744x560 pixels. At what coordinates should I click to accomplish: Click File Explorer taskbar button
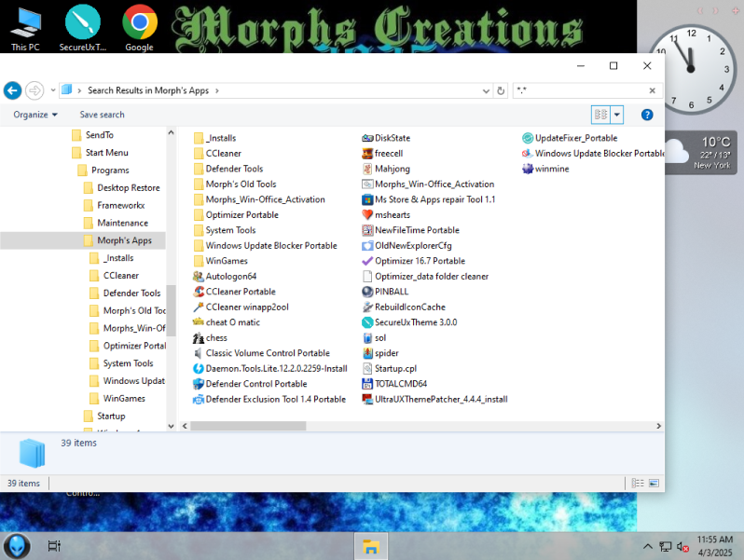point(370,546)
